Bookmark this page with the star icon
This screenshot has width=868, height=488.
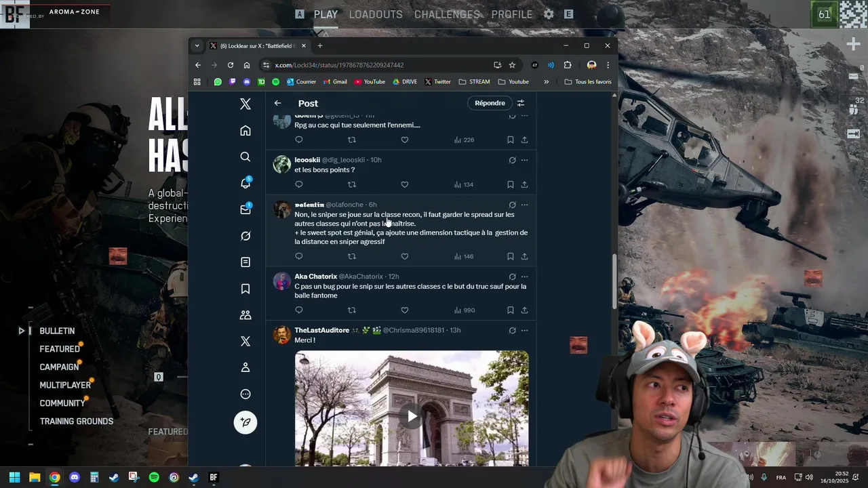click(512, 65)
